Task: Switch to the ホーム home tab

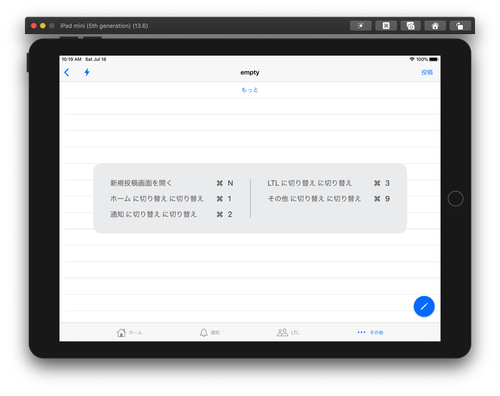Action: [x=129, y=332]
